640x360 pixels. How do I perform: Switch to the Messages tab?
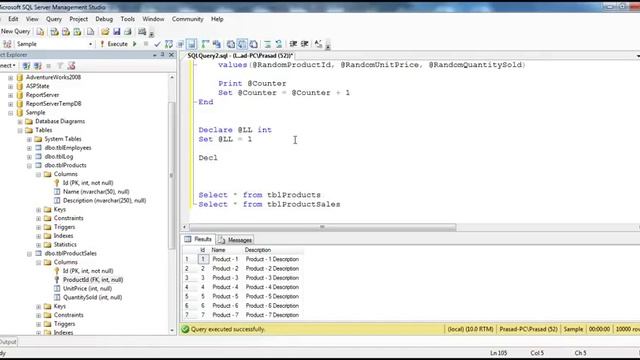coord(235,240)
